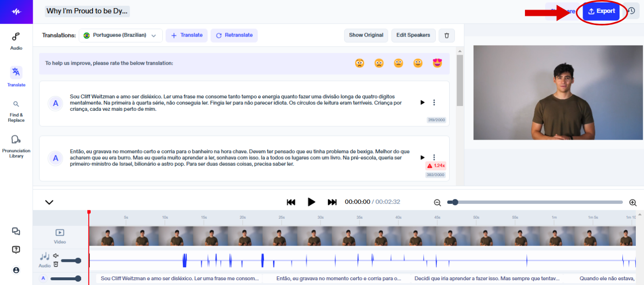Open Find & Replace tool
This screenshot has width=644, height=285.
16,111
